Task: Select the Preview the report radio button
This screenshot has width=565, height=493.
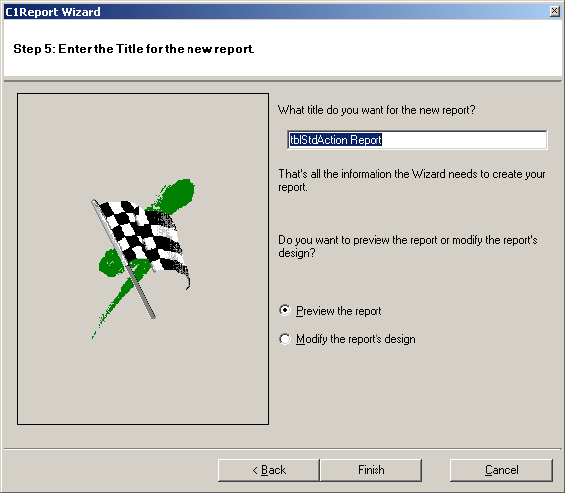Action: [x=285, y=310]
